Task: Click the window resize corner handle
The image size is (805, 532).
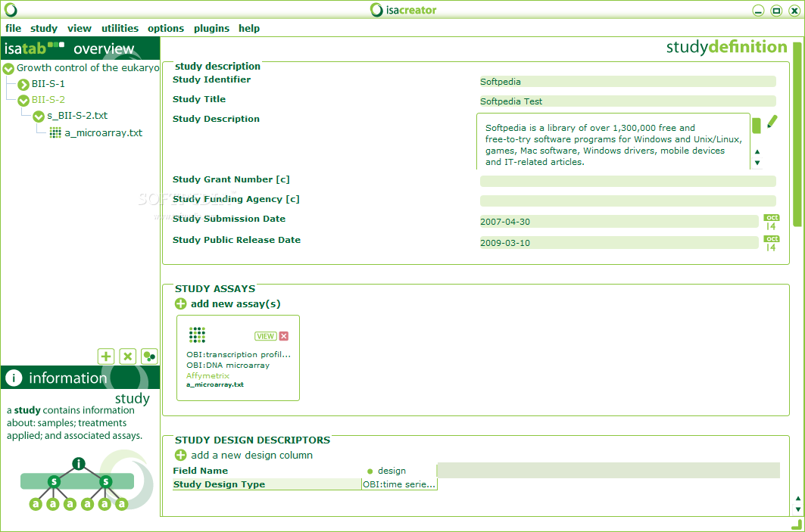Action: pos(797,525)
